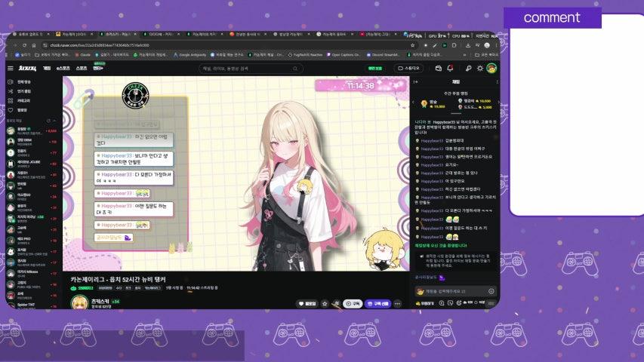Click the green badge button in header

(x=374, y=69)
